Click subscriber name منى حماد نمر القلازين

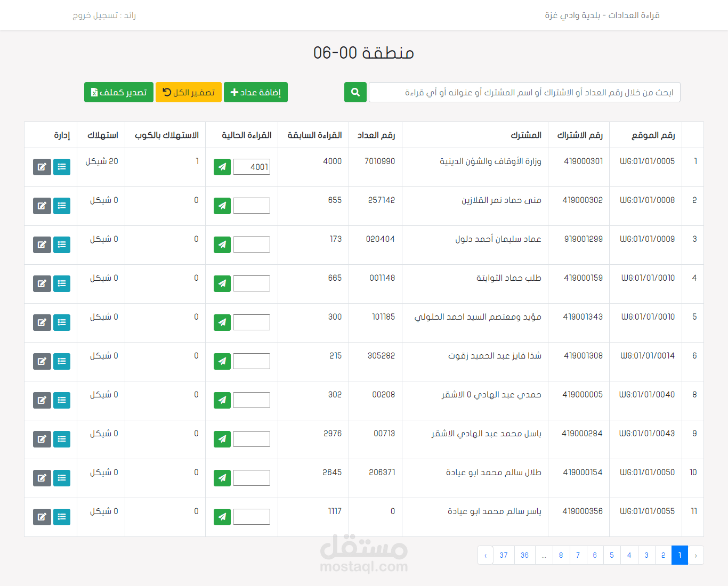click(x=501, y=200)
